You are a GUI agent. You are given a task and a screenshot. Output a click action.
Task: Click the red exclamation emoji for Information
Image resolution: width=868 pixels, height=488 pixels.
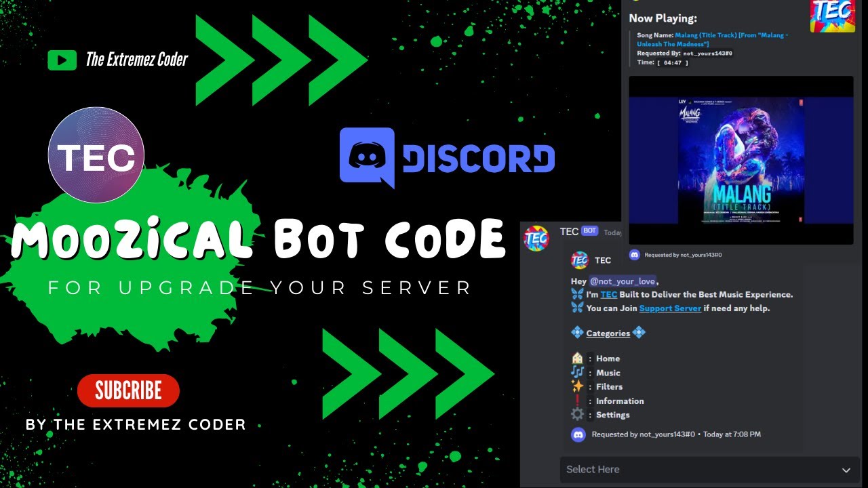[x=577, y=401]
